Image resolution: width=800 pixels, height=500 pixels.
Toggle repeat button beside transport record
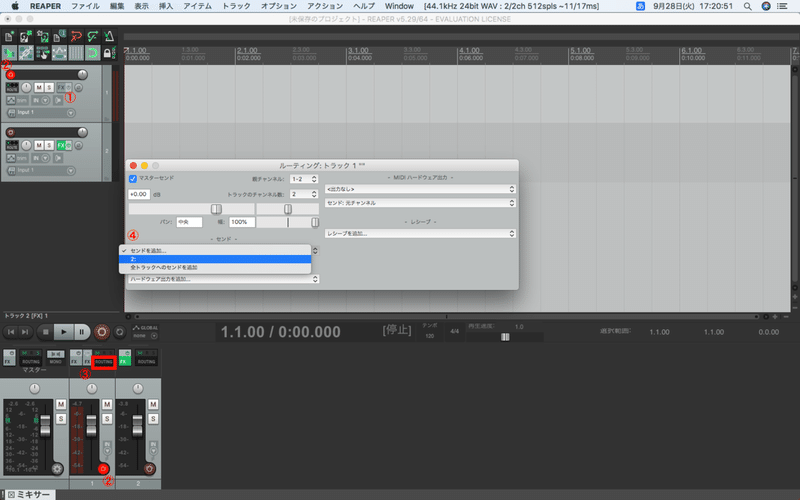(119, 332)
